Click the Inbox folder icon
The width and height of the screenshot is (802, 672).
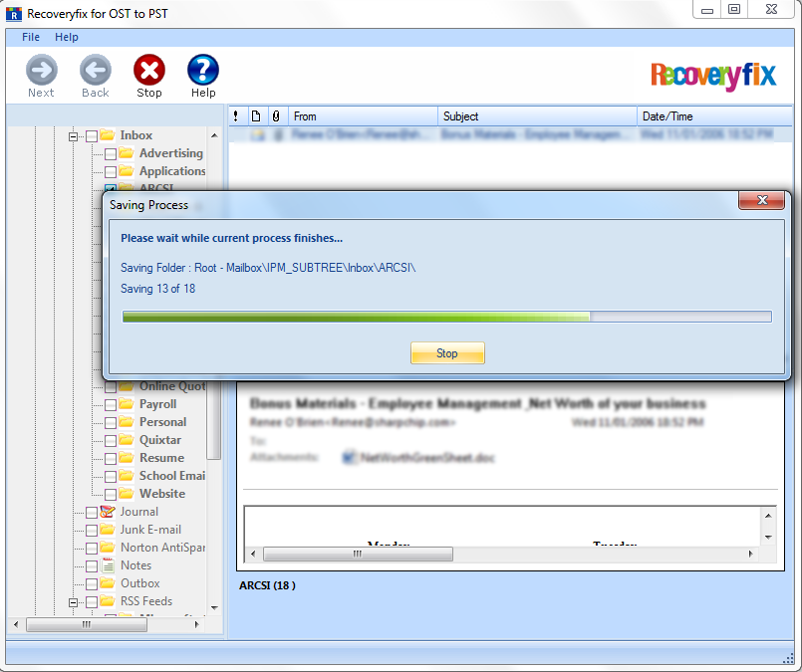click(x=108, y=135)
